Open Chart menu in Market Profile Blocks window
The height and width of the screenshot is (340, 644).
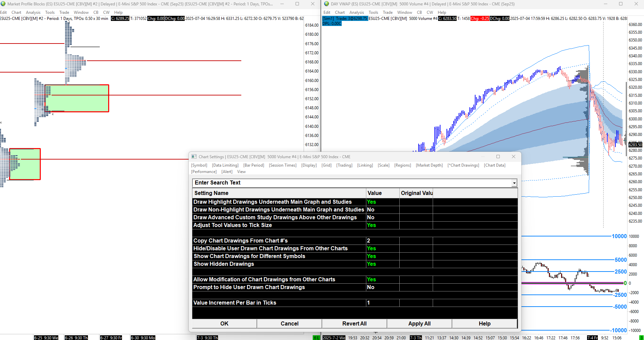[16, 12]
